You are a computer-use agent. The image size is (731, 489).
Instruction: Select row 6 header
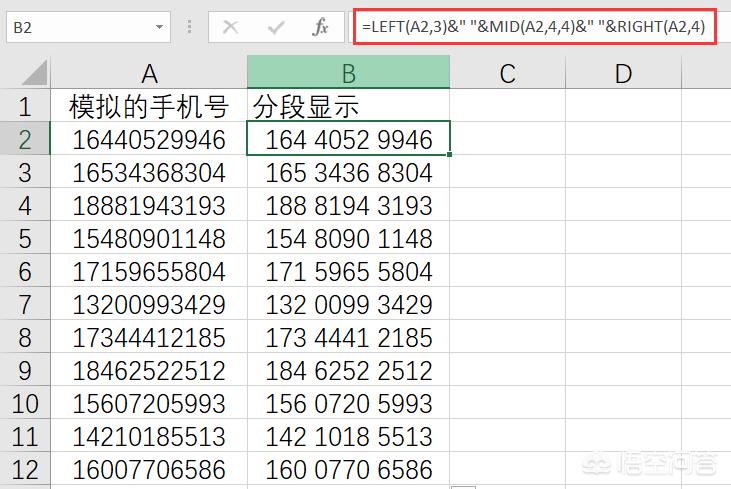tap(25, 270)
